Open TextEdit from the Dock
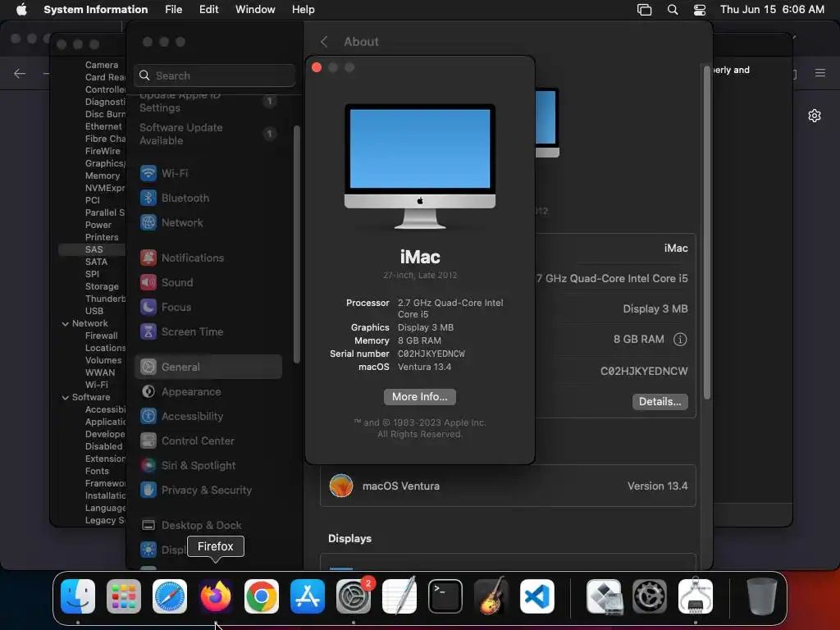This screenshot has width=840, height=630. [x=399, y=596]
